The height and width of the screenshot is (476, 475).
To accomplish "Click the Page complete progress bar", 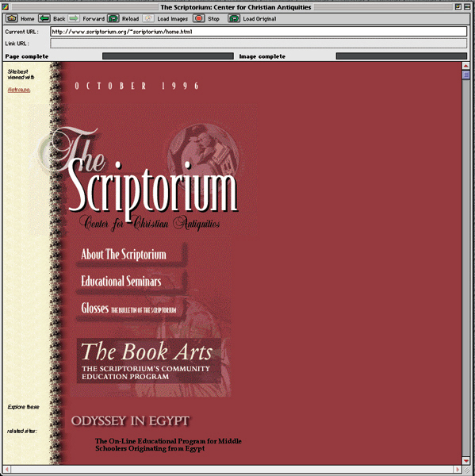I will tap(168, 56).
